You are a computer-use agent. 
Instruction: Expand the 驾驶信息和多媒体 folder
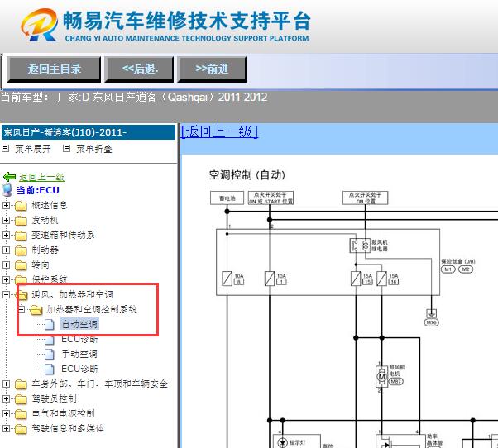tap(6, 429)
